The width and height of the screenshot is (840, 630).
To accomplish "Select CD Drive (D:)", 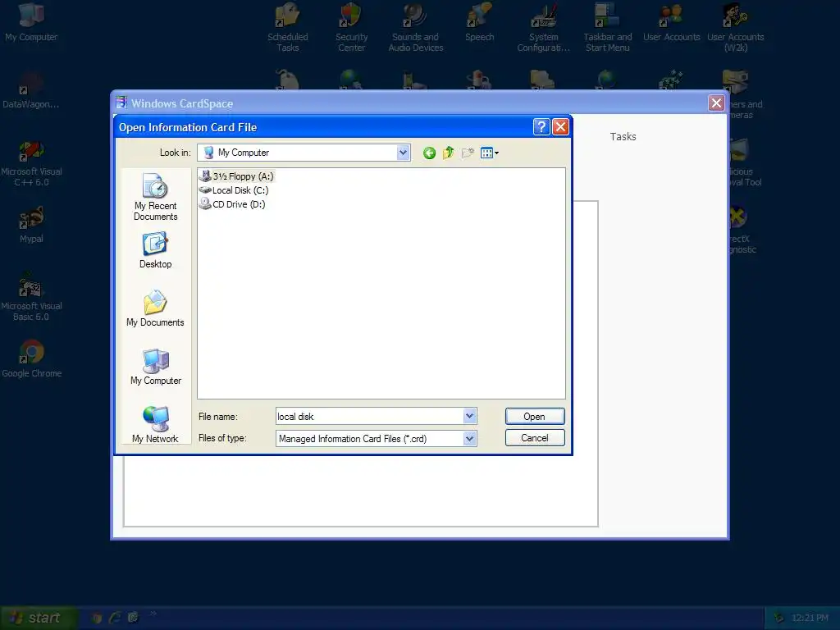I will pos(232,204).
